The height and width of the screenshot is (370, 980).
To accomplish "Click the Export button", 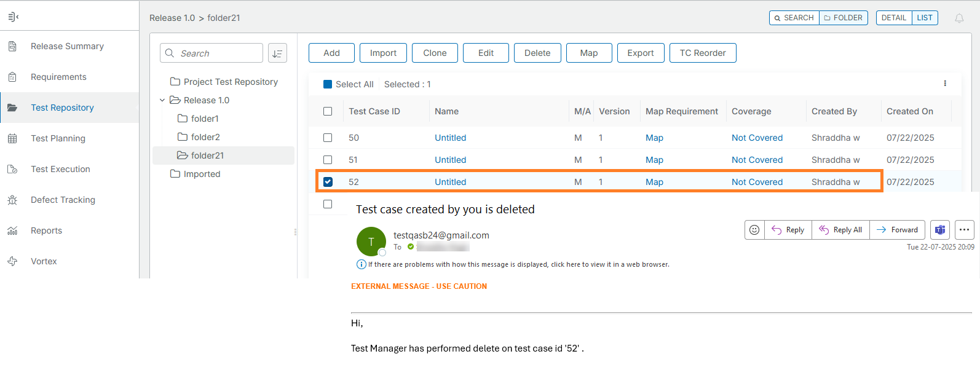I will coord(640,53).
